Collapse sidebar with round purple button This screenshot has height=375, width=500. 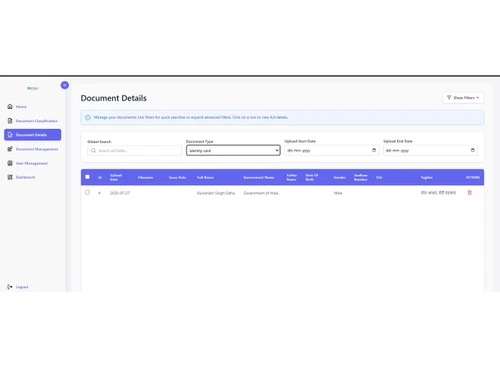(x=65, y=85)
